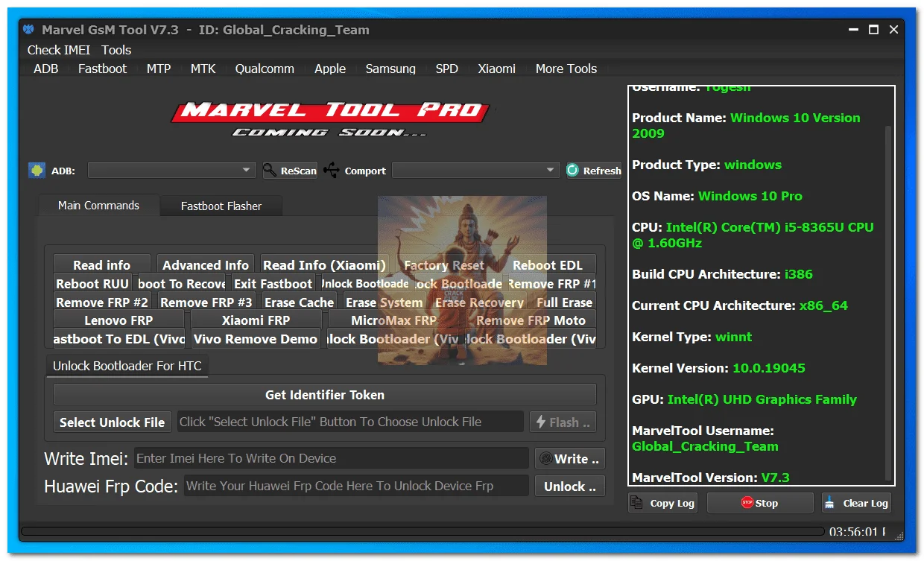The width and height of the screenshot is (924, 561).
Task: Click the Erase System button
Action: [384, 302]
